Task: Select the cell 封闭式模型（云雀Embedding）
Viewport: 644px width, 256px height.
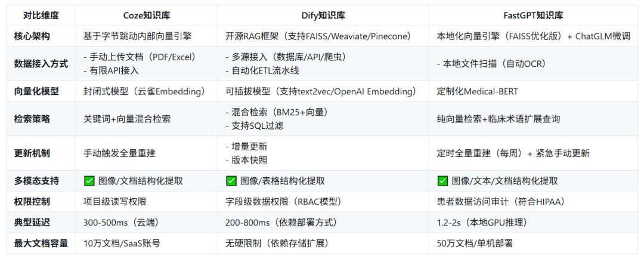Action: (147, 92)
